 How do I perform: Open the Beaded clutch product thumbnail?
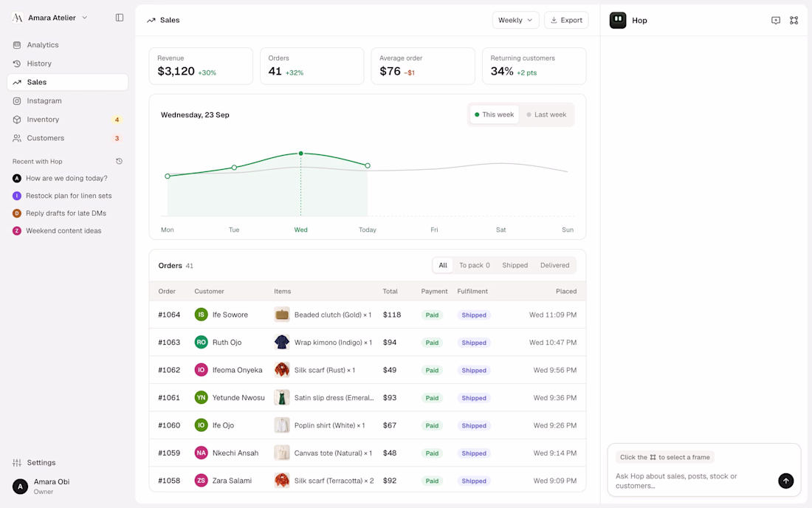(x=282, y=315)
